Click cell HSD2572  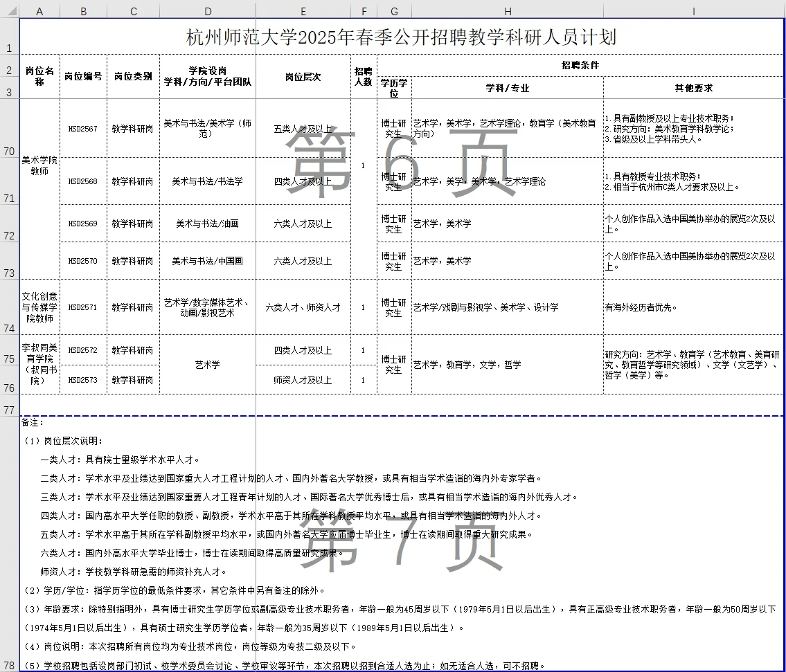coord(83,349)
